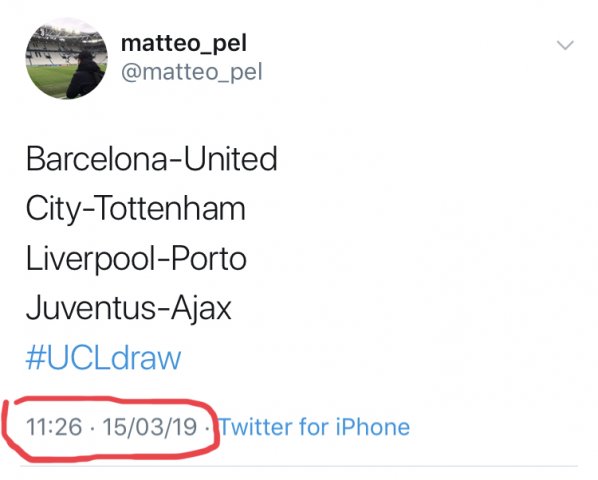
Task: Click the person in black within avatar
Action: 85,75
